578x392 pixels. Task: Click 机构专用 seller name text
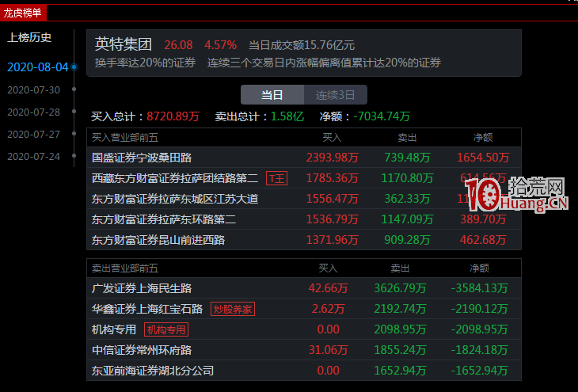(114, 329)
